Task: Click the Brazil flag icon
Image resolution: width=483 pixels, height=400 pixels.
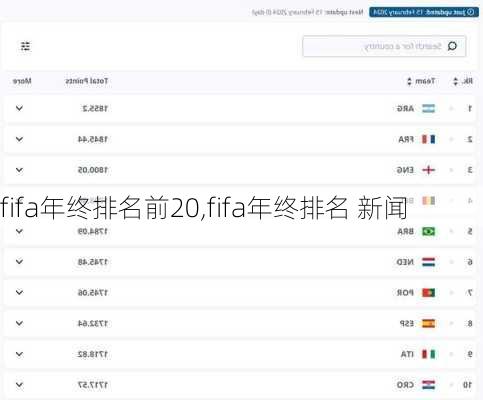Action: click(x=428, y=231)
